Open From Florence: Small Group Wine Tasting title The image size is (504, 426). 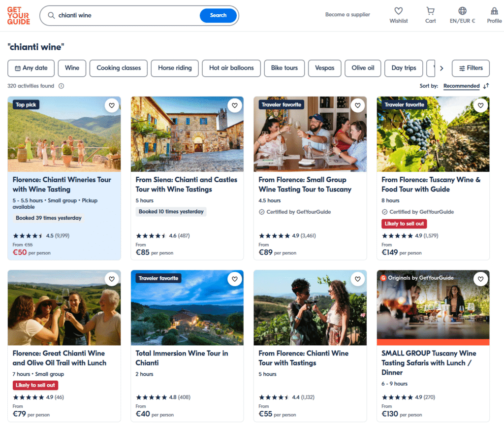305,185
